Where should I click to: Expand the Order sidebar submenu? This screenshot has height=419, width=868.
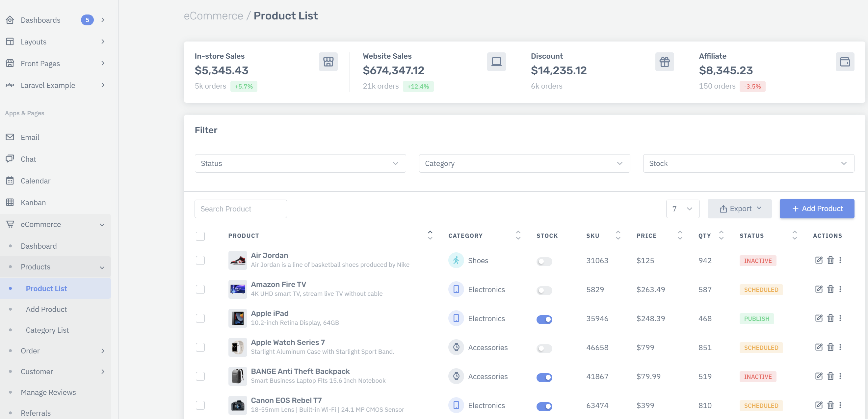[x=55, y=350]
